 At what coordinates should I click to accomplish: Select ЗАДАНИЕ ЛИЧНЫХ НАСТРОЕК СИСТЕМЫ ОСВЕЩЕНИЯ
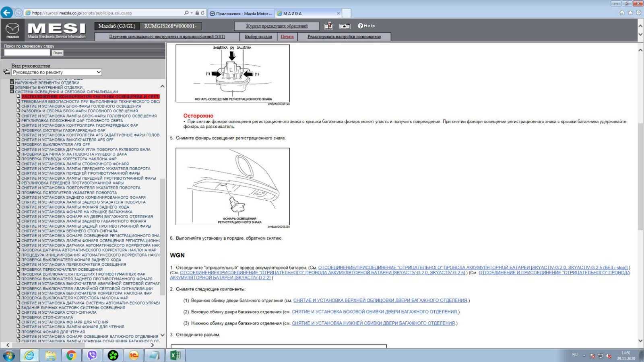[x=73, y=308]
